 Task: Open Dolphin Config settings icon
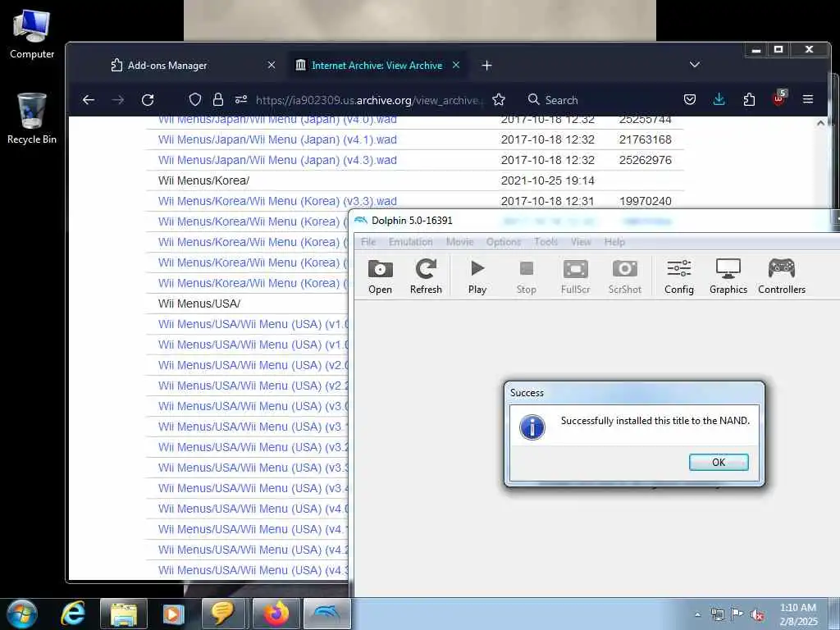pyautogui.click(x=678, y=276)
